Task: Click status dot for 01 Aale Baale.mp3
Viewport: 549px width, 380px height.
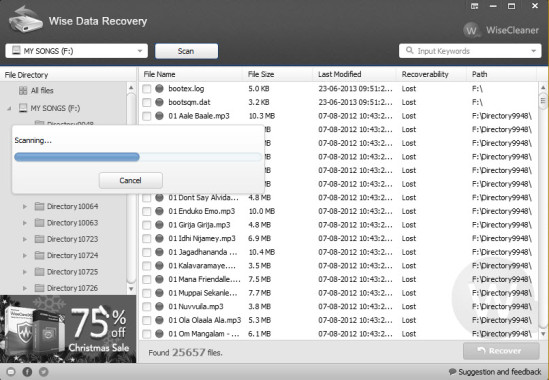Action: (x=159, y=116)
